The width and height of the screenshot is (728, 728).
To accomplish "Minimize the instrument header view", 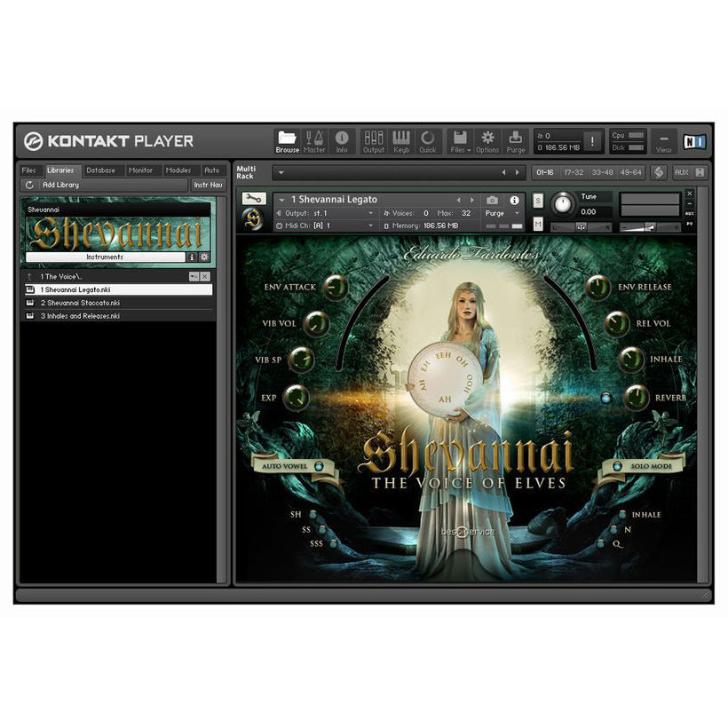I will pos(690,203).
